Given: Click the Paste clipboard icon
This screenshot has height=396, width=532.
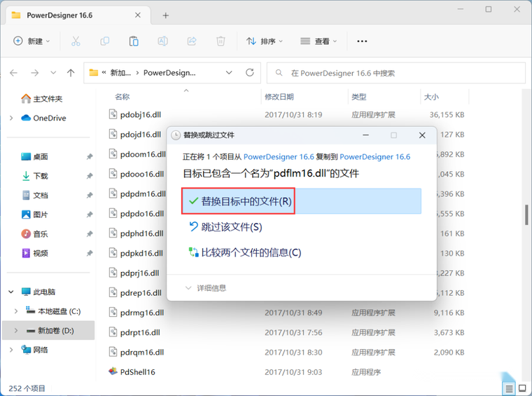Looking at the screenshot, I should pos(134,41).
